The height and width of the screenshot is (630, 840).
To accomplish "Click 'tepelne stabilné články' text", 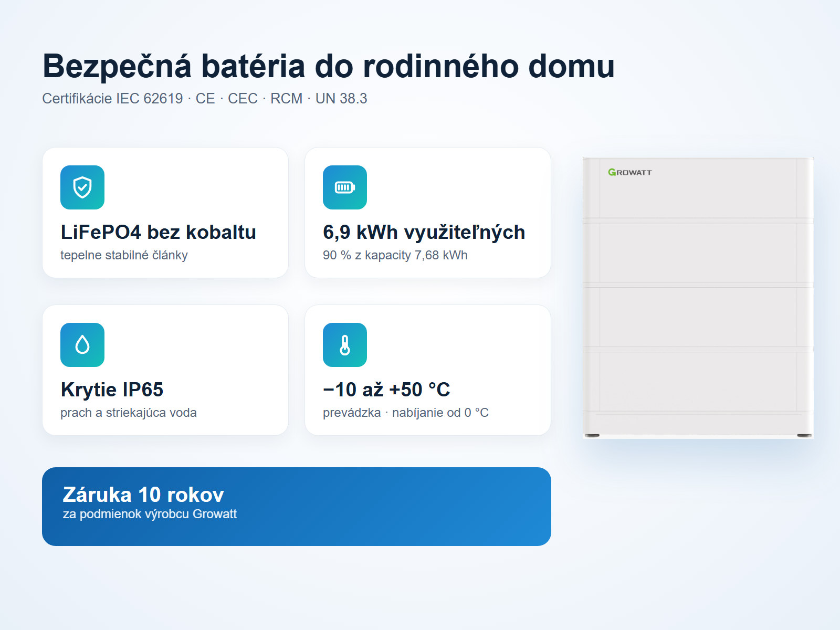I will coord(124,255).
